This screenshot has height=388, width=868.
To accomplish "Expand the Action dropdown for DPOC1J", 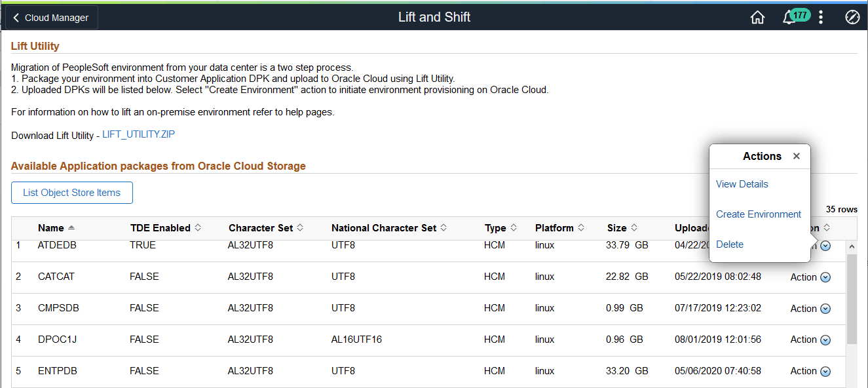I will (x=825, y=339).
